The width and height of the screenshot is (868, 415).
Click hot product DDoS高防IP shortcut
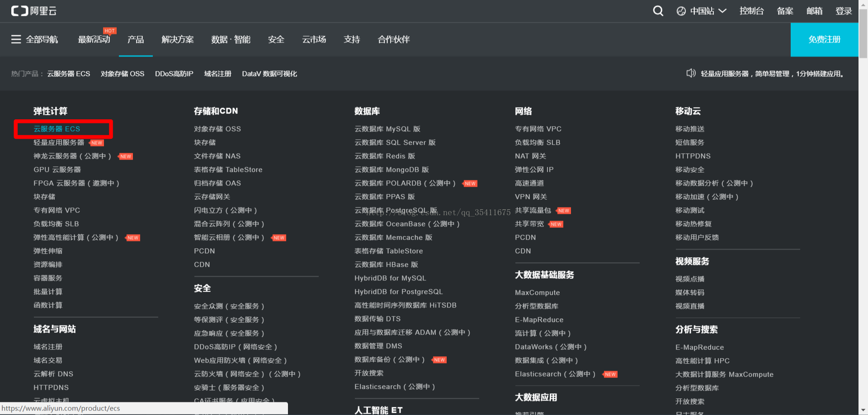coord(174,74)
